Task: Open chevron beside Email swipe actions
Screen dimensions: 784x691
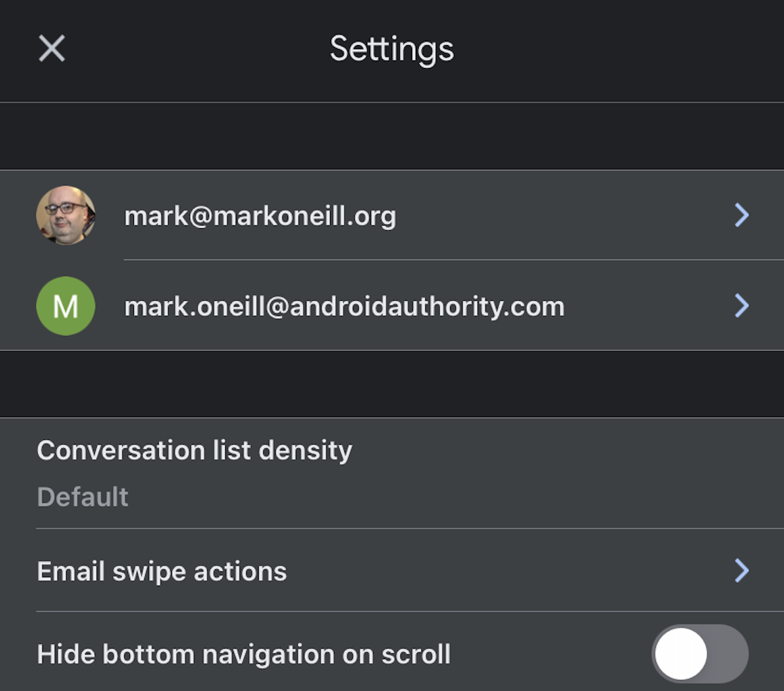Action: coord(742,571)
